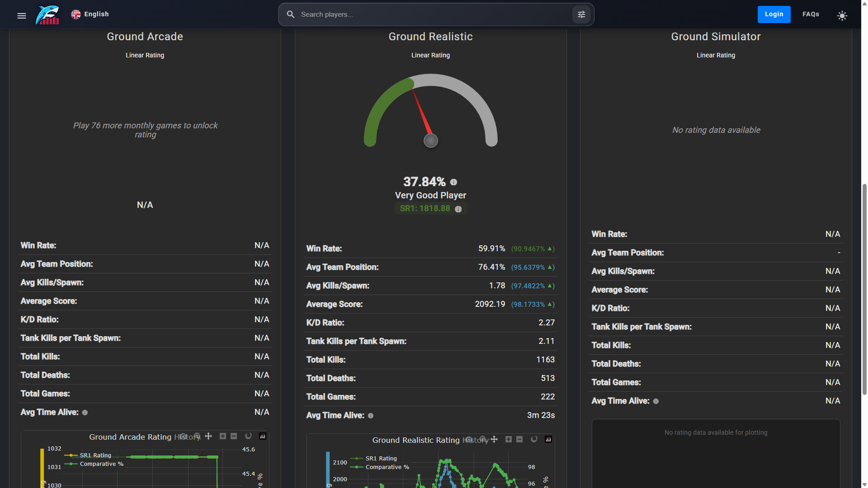Open the hamburger navigation menu
The image size is (868, 488).
[22, 16]
